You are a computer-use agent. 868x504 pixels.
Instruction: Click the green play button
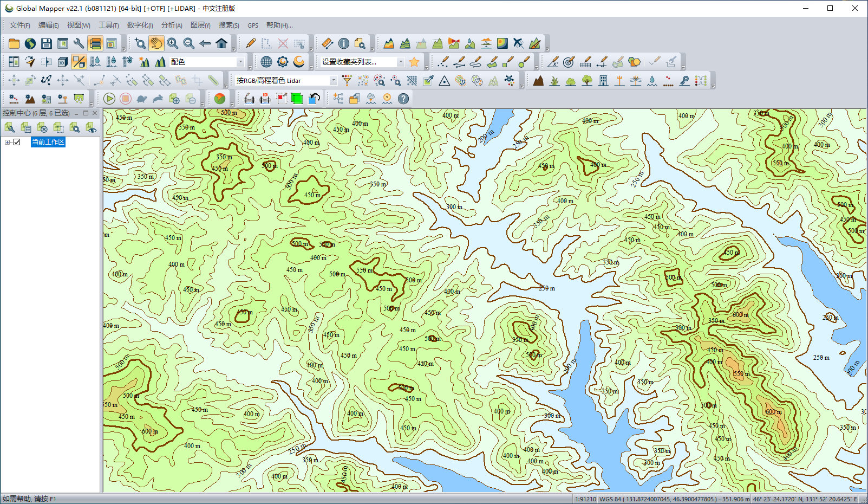point(109,99)
